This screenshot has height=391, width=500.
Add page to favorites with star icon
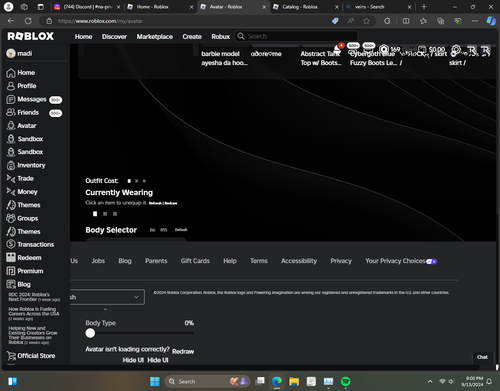[366, 21]
